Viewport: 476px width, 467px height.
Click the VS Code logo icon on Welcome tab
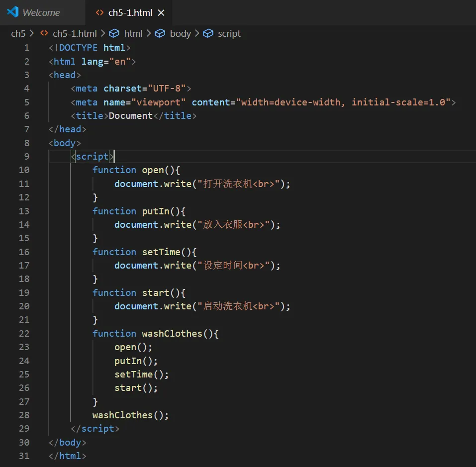point(13,12)
